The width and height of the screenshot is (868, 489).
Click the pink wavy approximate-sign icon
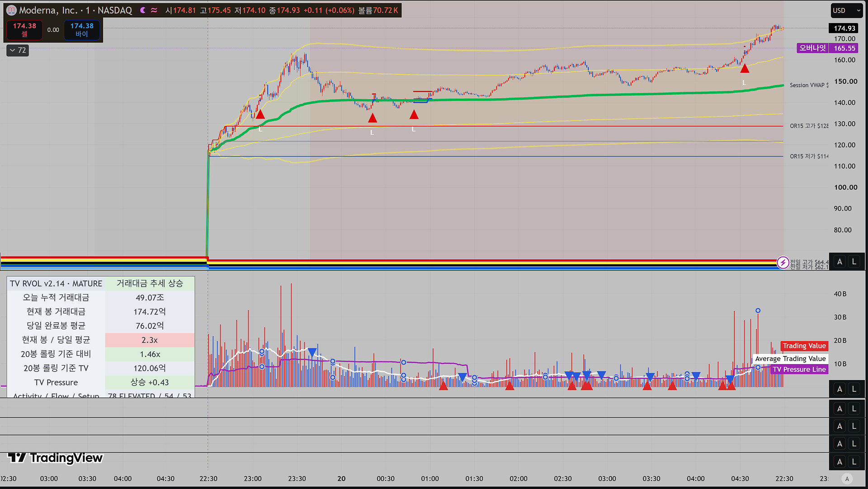154,10
